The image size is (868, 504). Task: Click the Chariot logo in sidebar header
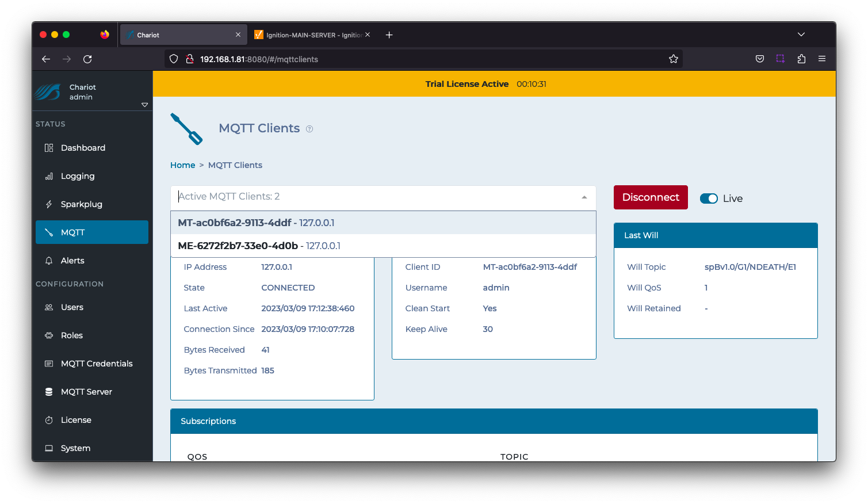click(x=48, y=92)
